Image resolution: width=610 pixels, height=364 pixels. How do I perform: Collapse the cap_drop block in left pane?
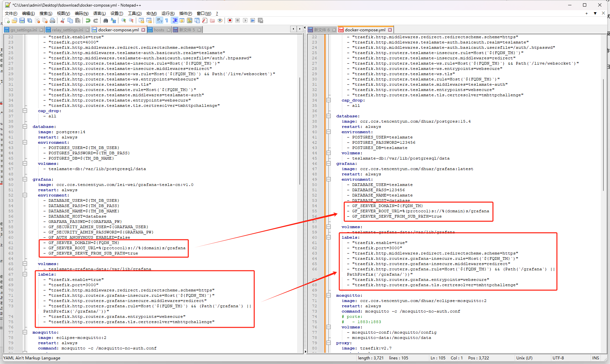pyautogui.click(x=25, y=111)
